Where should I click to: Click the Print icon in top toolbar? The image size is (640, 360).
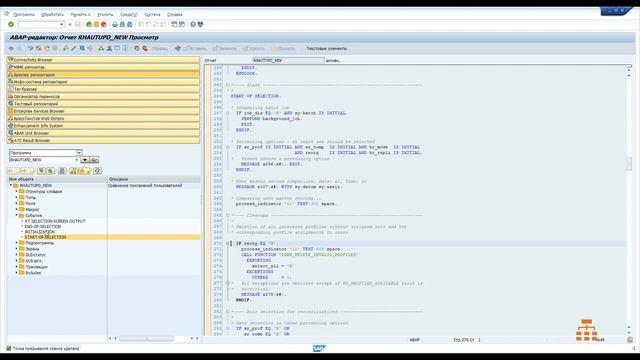coord(115,24)
